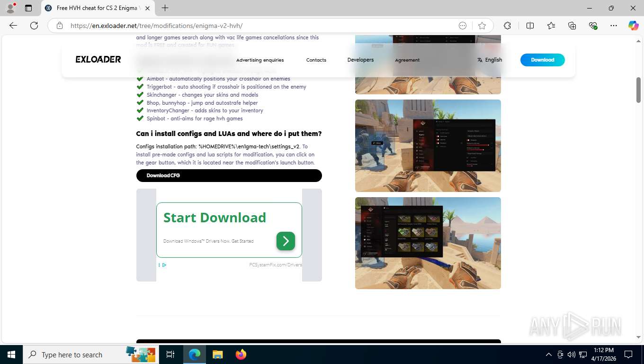
Task: Open Microsoft Edge from the taskbar
Action: [x=195, y=355]
